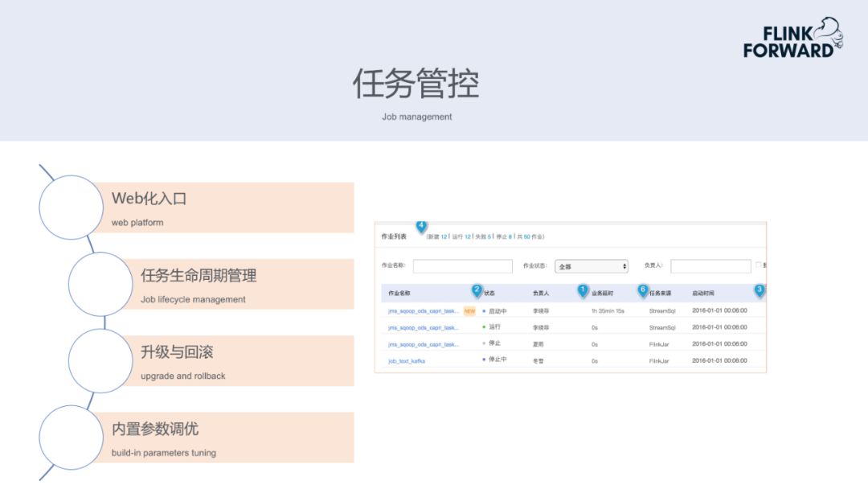Click the orange NEW badge on first job
Screen dimensions: 868x489
click(469, 311)
